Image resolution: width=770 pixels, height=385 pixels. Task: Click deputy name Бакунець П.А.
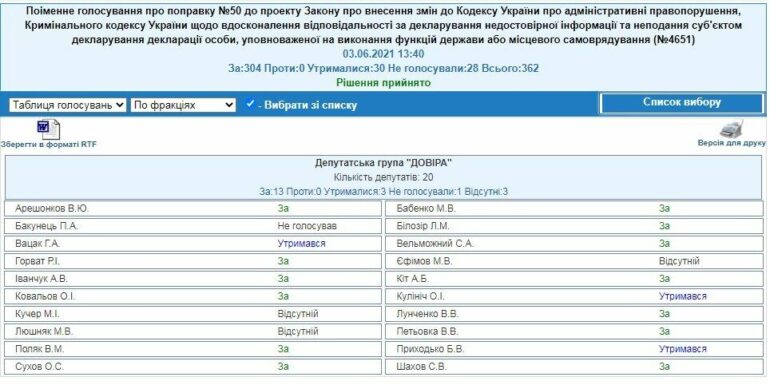point(47,226)
